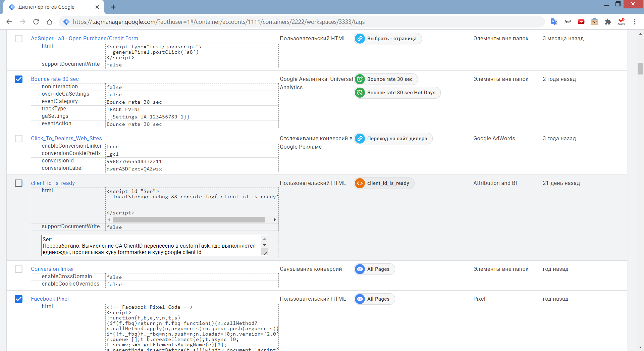The image size is (644, 351).
Task: Click the html code left scroll arrow
Action: tap(109, 219)
